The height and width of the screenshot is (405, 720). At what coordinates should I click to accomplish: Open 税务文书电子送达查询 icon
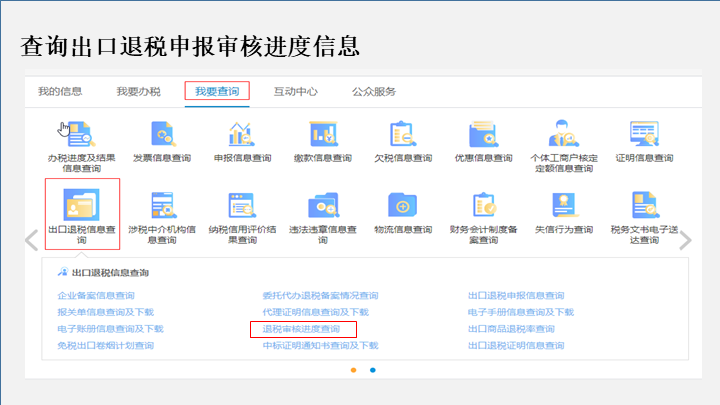point(644,205)
